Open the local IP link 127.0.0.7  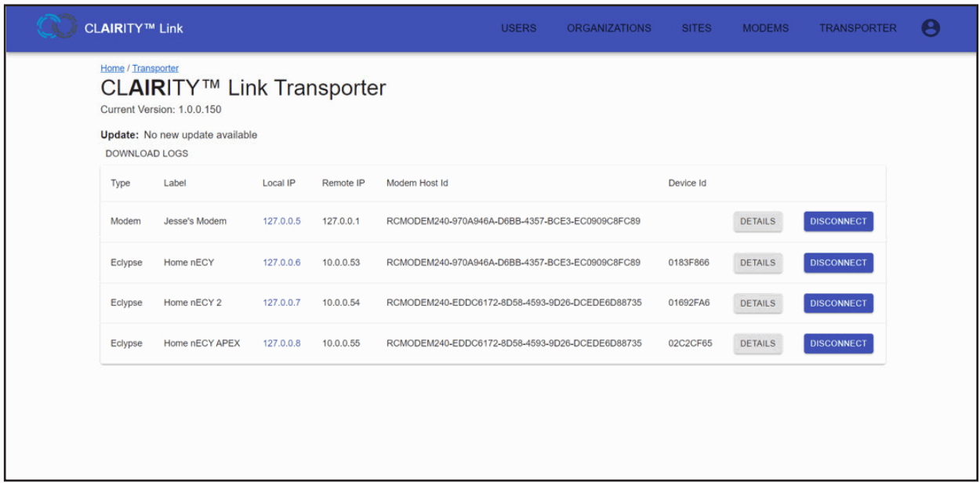tap(281, 303)
